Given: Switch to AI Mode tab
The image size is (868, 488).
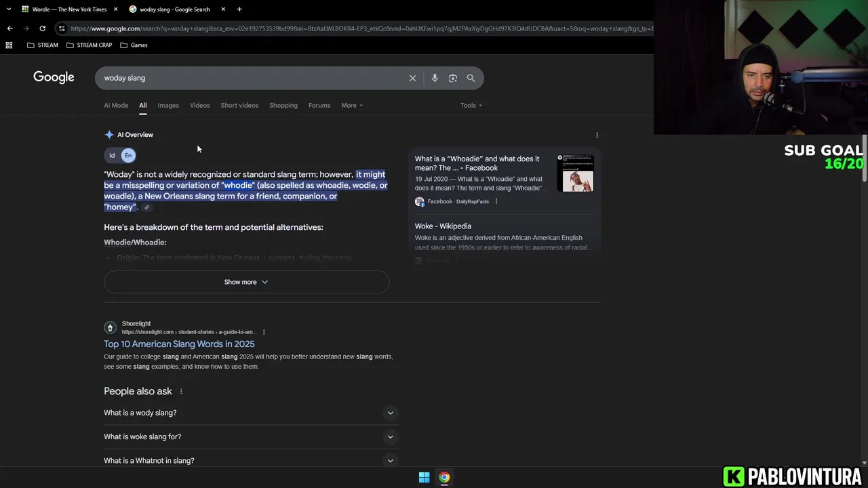Looking at the screenshot, I should click(116, 105).
